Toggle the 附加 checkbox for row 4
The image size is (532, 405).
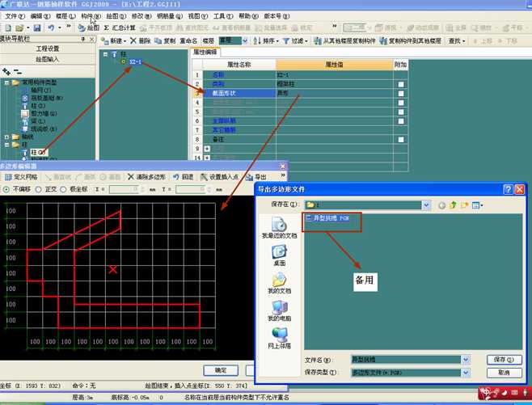[401, 103]
